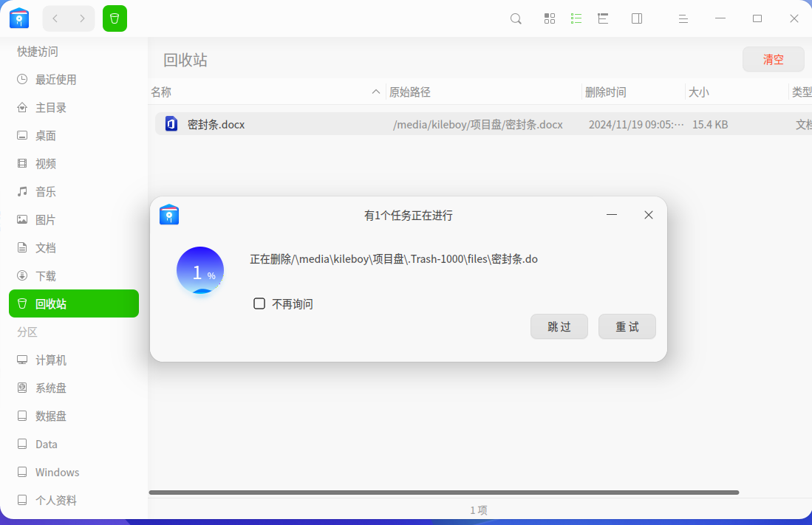Close the task progress dialog
Image resolution: width=812 pixels, height=525 pixels.
point(649,215)
